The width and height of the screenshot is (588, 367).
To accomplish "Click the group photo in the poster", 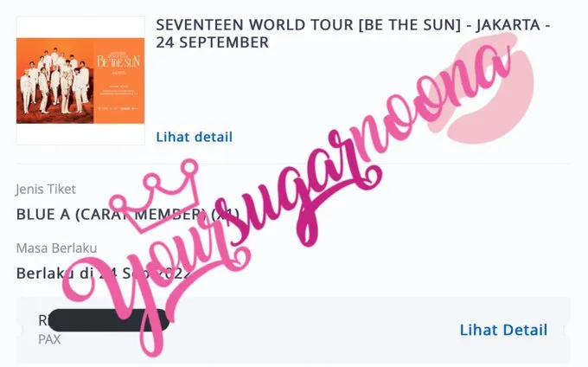I will pyautogui.click(x=55, y=80).
